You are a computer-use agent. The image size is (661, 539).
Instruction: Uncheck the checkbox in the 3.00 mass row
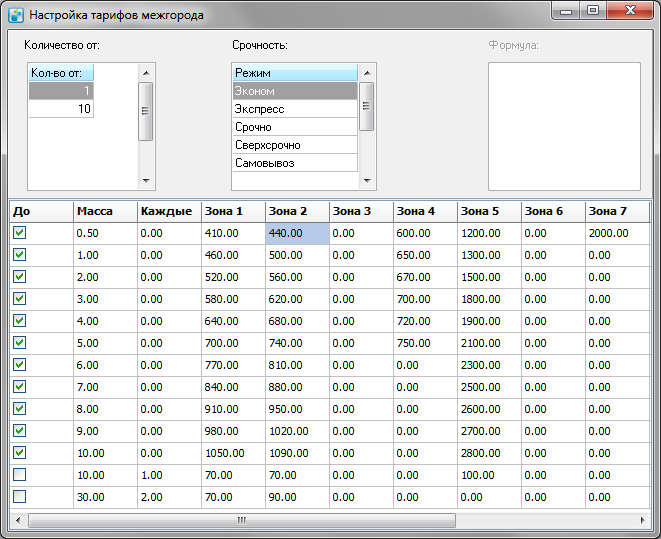coord(19,298)
